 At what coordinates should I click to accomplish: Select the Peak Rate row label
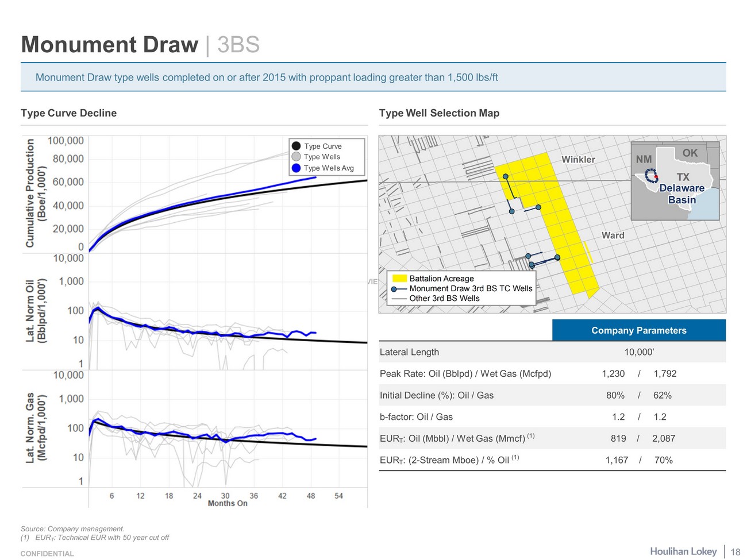coord(465,374)
